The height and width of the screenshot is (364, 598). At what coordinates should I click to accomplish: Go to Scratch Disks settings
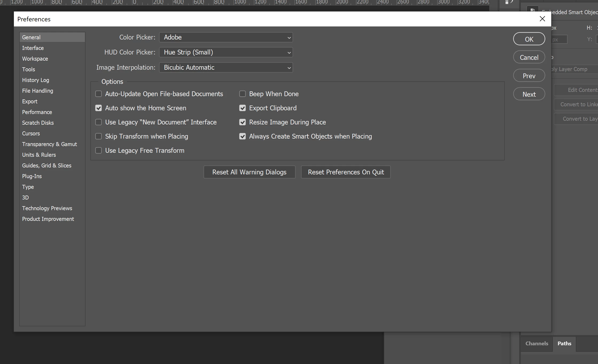(38, 123)
